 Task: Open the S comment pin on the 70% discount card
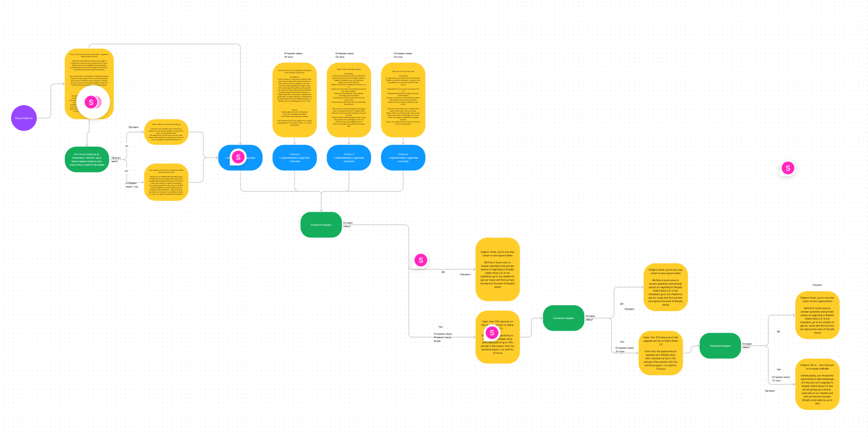tap(492, 332)
